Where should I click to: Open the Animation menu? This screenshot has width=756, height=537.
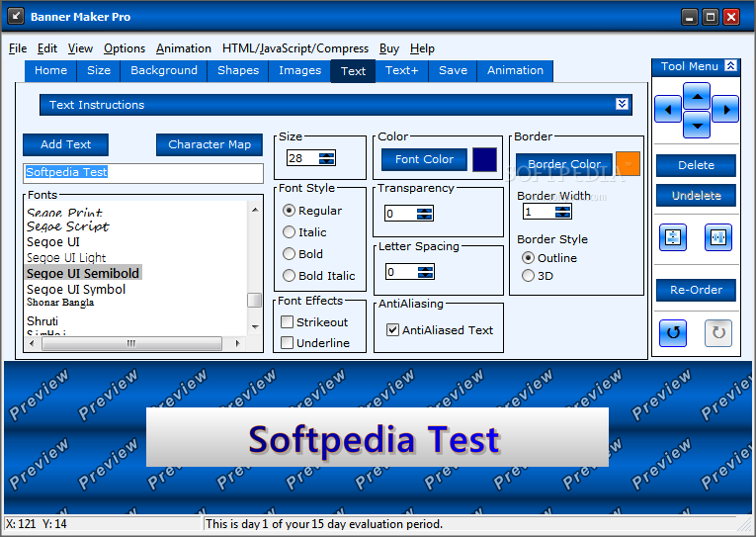click(x=184, y=48)
